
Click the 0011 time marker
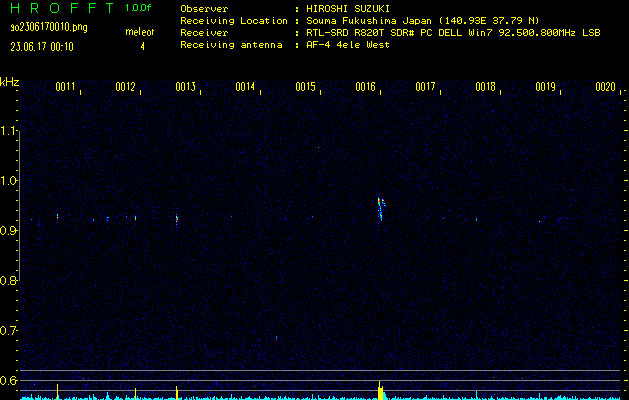tap(66, 87)
